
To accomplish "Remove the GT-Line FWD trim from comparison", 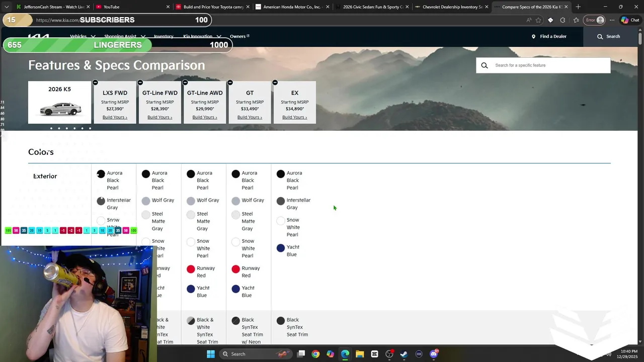I will 140,82.
